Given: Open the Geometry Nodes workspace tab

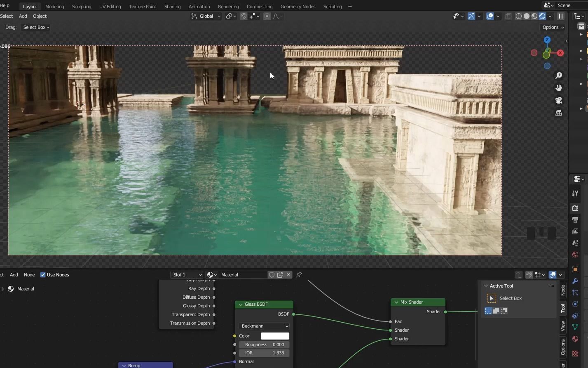Looking at the screenshot, I should (298, 7).
